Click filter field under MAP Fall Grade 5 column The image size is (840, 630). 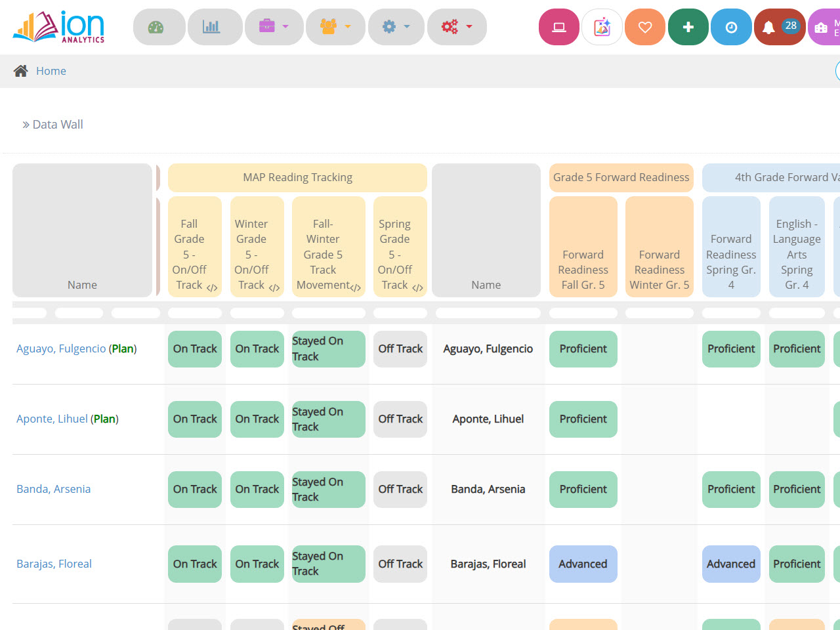195,313
